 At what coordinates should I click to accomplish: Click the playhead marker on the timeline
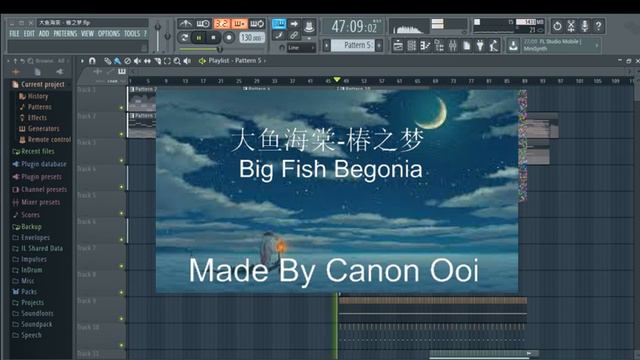click(337, 80)
